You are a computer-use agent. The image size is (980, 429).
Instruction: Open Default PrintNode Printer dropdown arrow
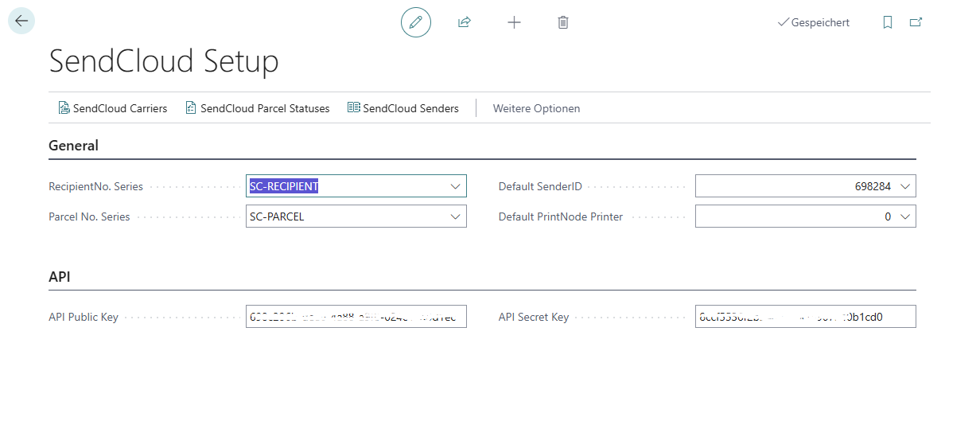pos(905,216)
